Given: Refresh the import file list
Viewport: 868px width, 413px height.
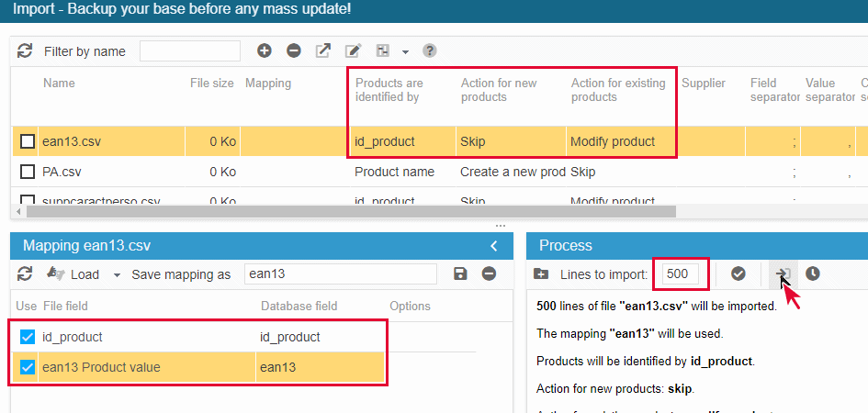Looking at the screenshot, I should 25,51.
